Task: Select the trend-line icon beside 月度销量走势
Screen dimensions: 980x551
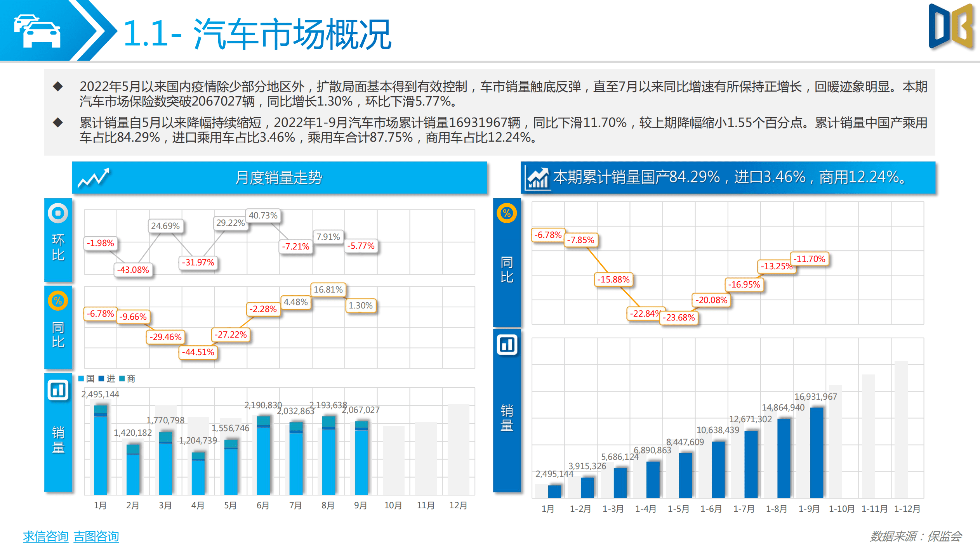Action: pyautogui.click(x=94, y=177)
